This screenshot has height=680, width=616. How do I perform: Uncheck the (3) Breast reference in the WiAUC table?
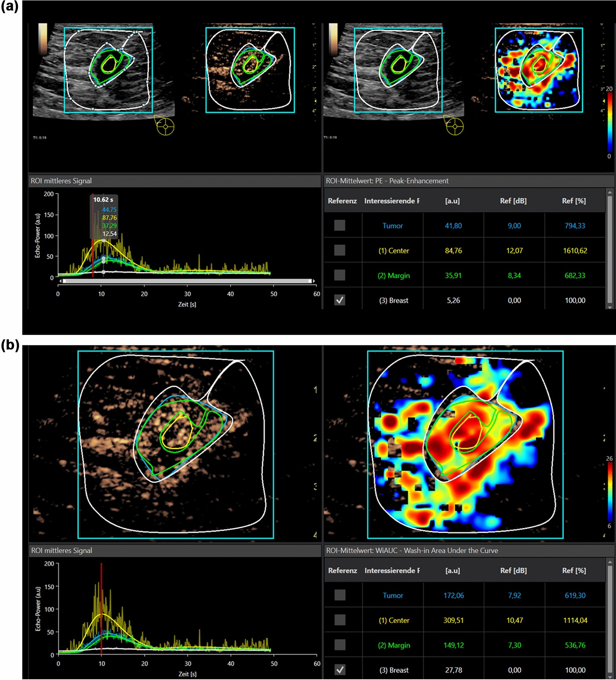[x=340, y=670]
